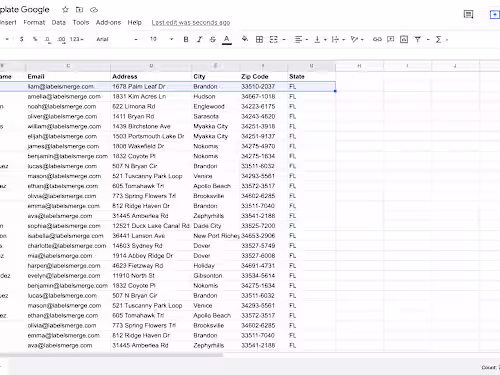Toggle italic formatting

(199, 39)
